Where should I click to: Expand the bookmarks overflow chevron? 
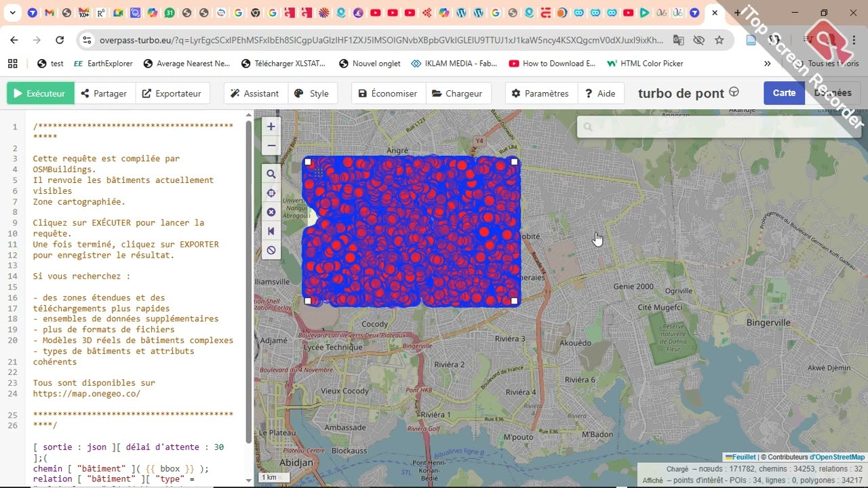767,63
